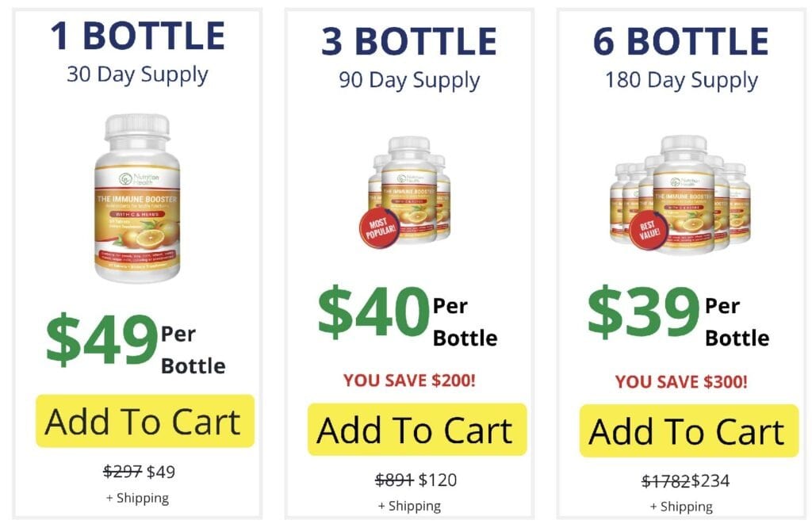
Task: Click the single bottle product image
Action: click(137, 198)
